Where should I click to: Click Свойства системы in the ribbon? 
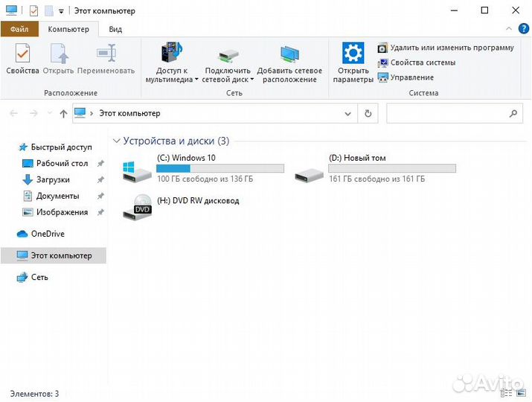click(x=422, y=63)
